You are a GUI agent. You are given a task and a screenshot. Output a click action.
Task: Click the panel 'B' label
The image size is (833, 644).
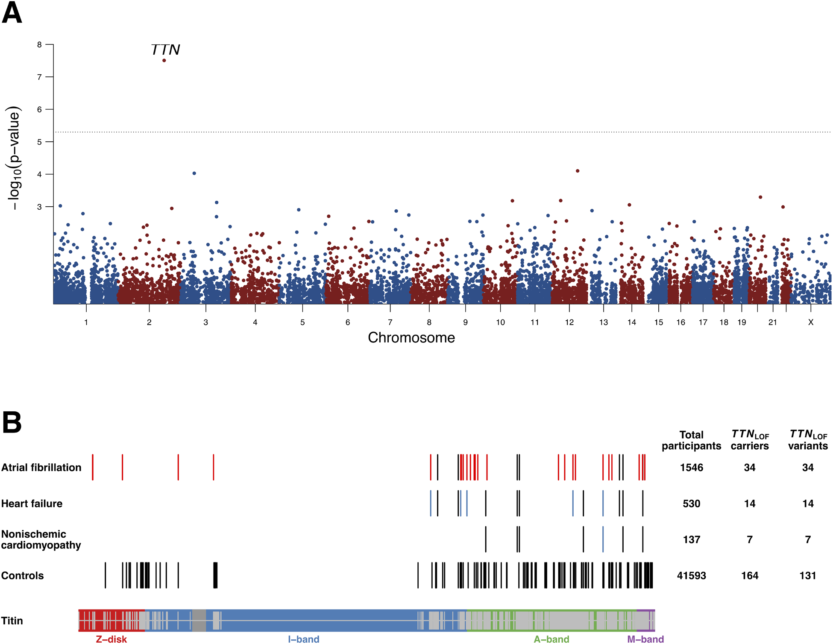point(12,423)
